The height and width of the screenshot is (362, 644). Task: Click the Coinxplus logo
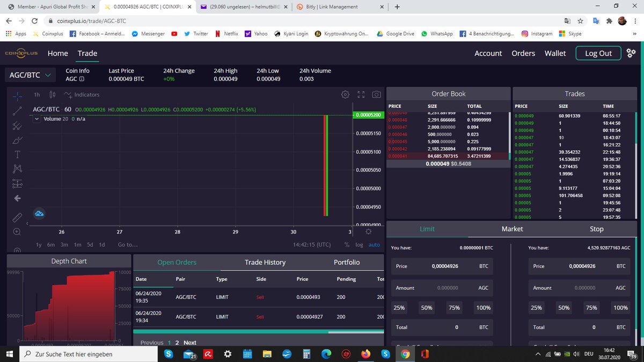point(21,53)
